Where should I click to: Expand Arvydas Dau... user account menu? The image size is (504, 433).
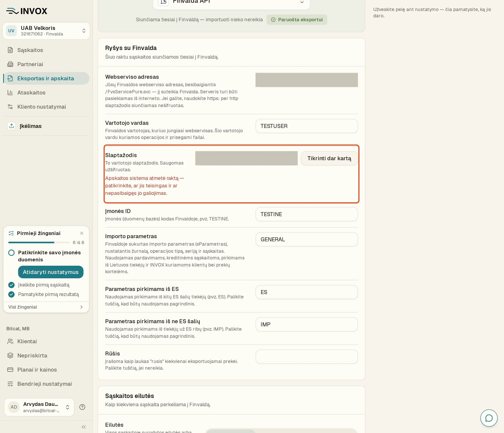pos(39,407)
